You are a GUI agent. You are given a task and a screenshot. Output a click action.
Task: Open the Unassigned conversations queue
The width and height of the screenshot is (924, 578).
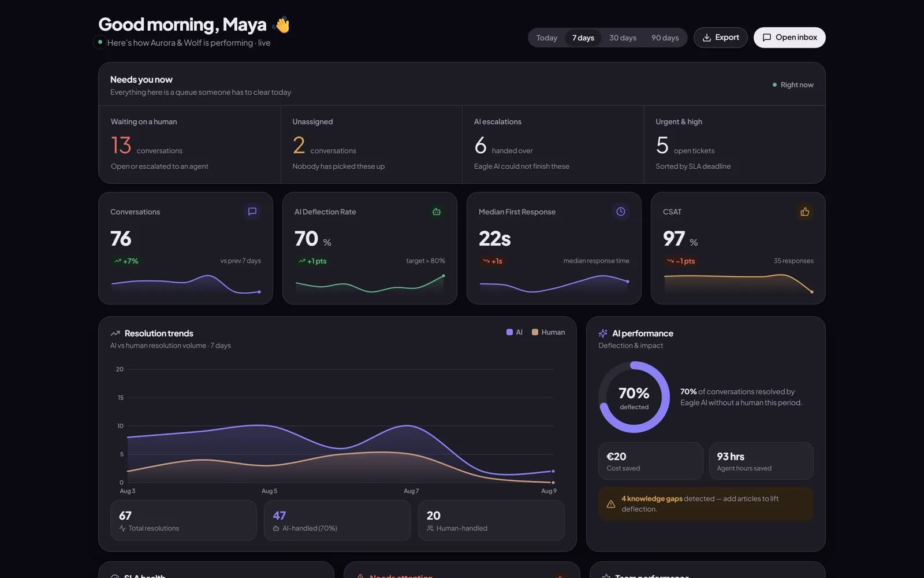pyautogui.click(x=371, y=144)
